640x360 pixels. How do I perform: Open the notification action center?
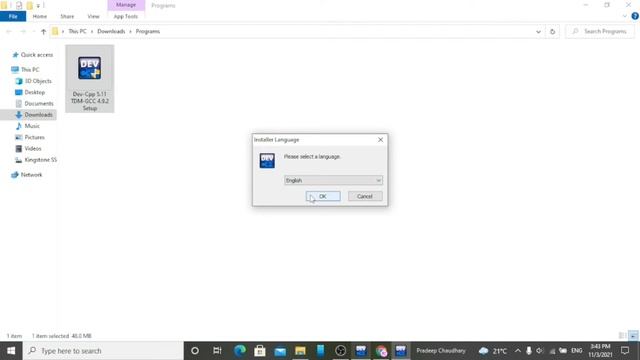pos(625,351)
